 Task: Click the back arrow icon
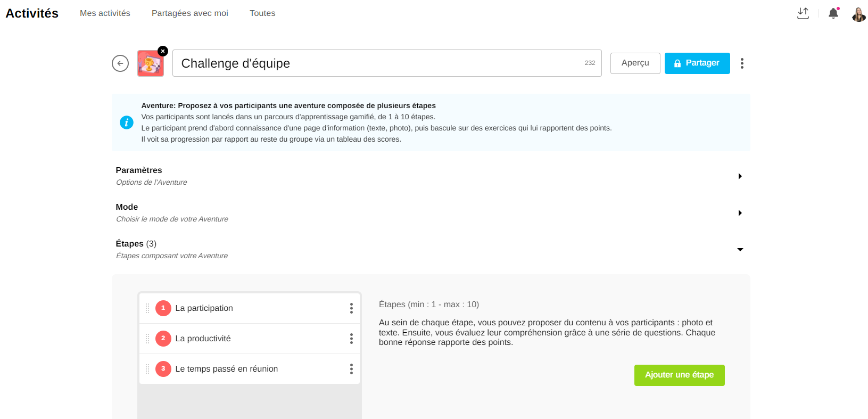(x=120, y=63)
